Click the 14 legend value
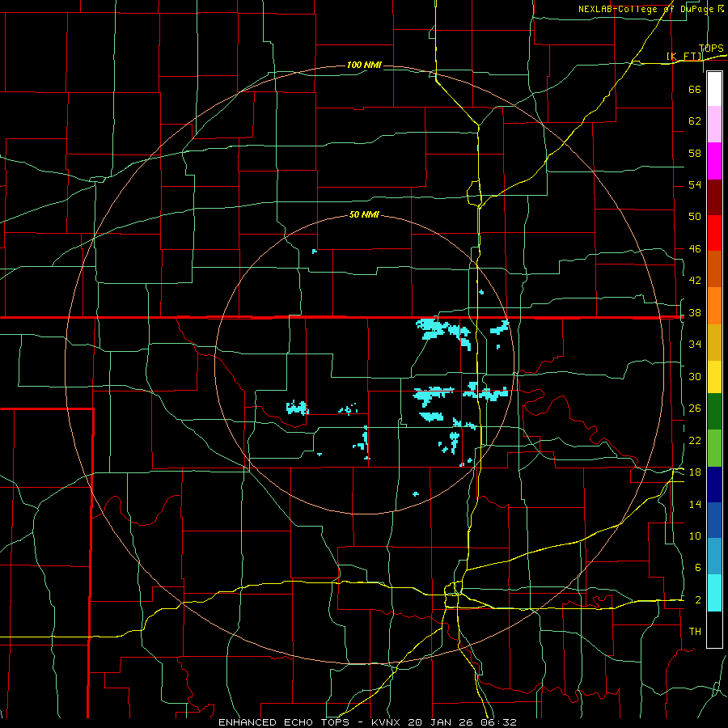The height and width of the screenshot is (728, 728). (x=695, y=504)
